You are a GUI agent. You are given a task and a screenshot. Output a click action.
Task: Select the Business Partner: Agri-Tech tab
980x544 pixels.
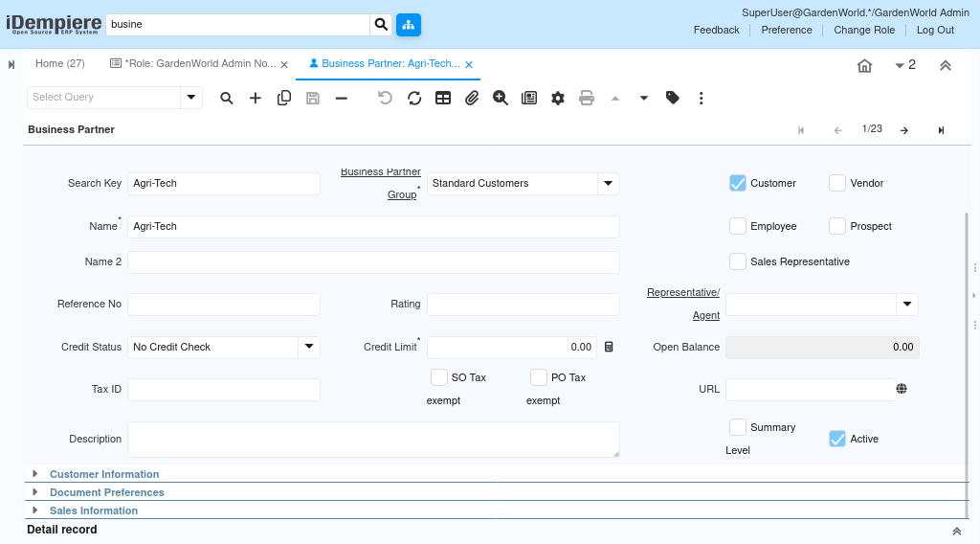pos(385,64)
